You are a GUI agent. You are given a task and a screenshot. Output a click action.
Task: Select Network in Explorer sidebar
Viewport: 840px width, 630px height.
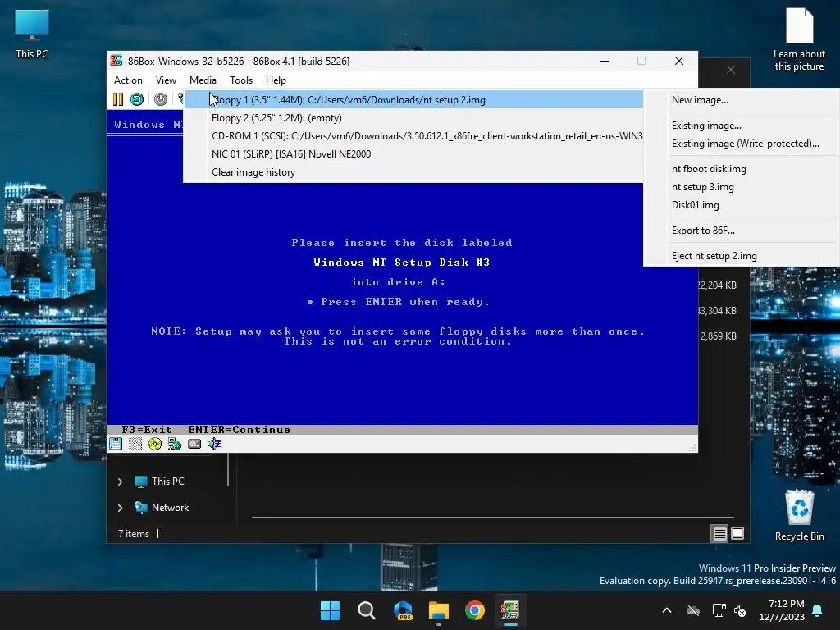(x=170, y=507)
